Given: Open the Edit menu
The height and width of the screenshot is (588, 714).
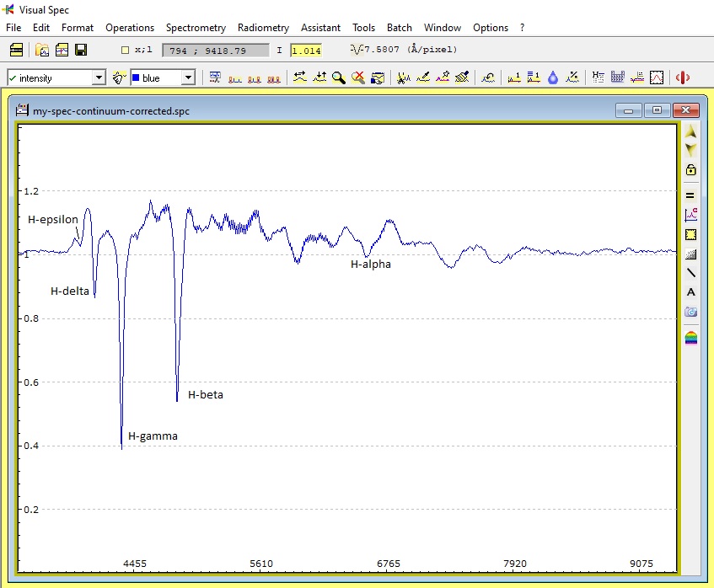Looking at the screenshot, I should [x=41, y=28].
